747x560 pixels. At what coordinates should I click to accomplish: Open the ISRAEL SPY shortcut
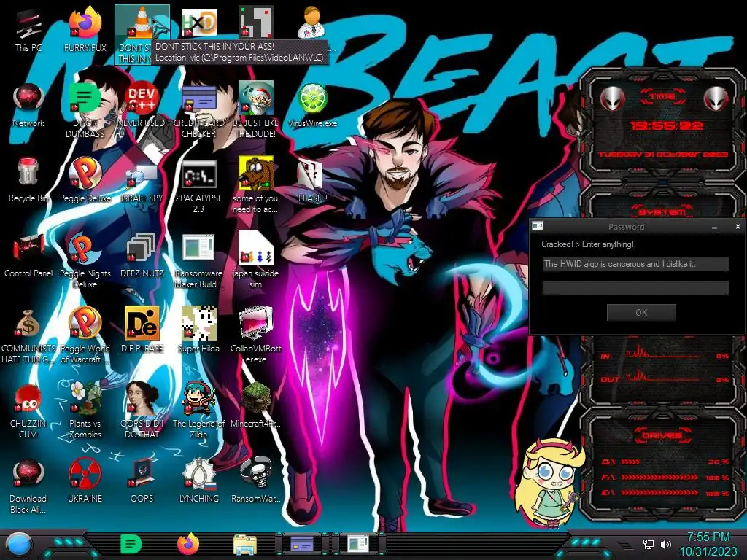click(142, 180)
